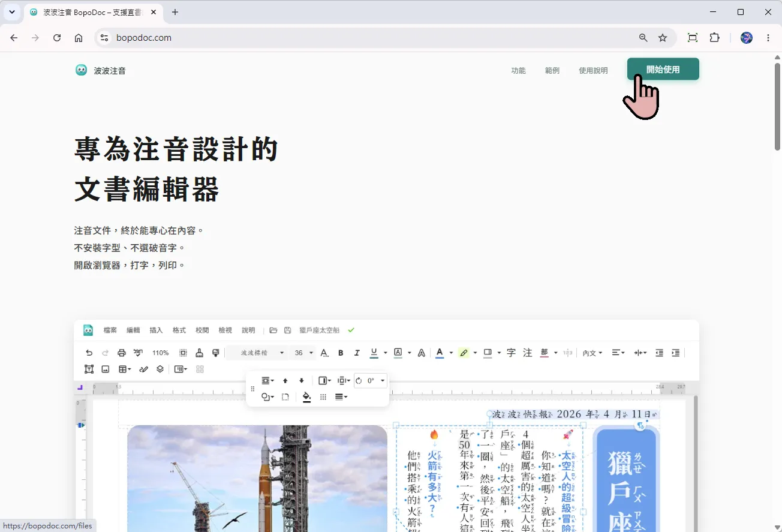
Task: Click the 部 radical icon with red underline
Action: click(x=545, y=353)
